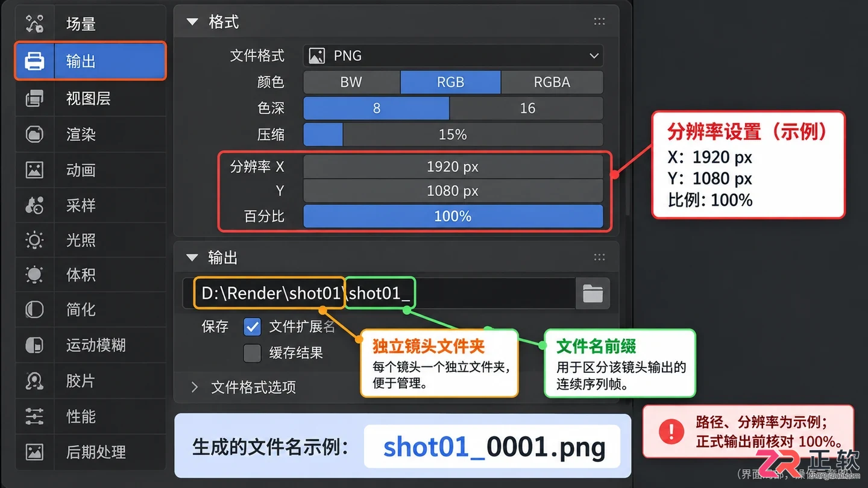Click the 百分比 100% resolution scale slider

click(x=453, y=216)
